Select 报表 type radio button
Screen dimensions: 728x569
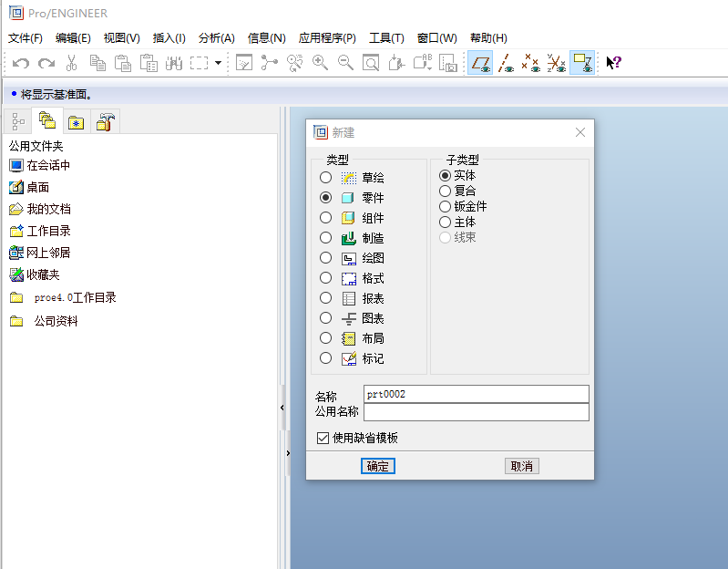pos(325,298)
